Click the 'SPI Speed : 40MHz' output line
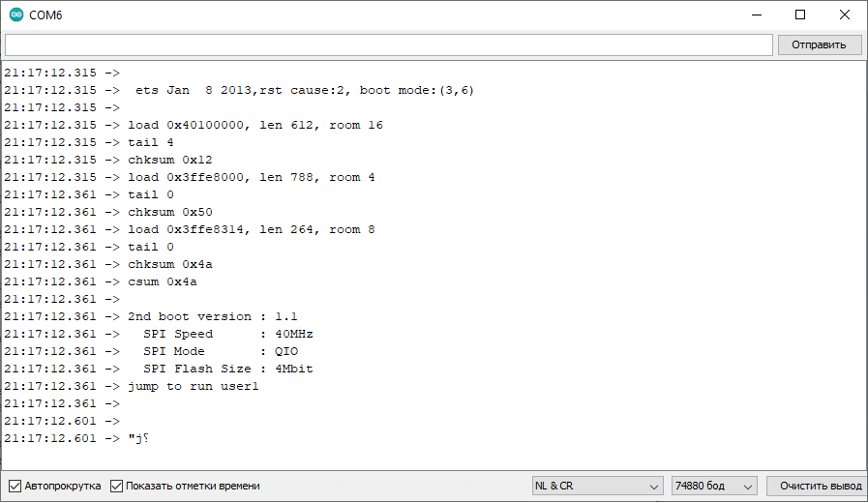Image resolution: width=868 pixels, height=503 pixels. coord(227,334)
